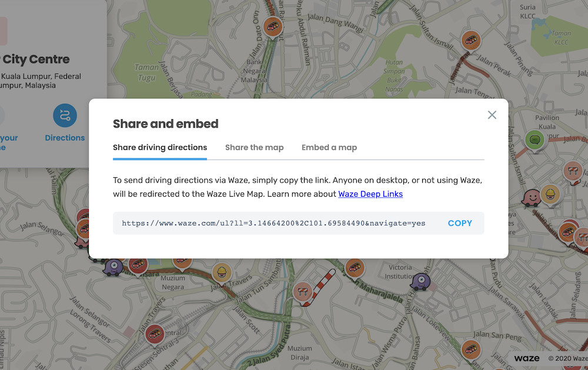Click the traffic pin on Jalan Maharajalela
588x370 pixels.
pyautogui.click(x=355, y=267)
